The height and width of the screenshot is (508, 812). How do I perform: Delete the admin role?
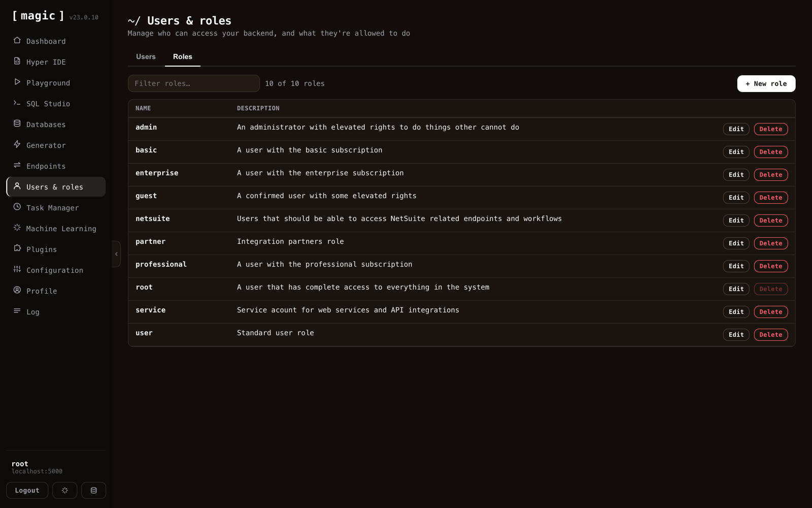coord(771,129)
